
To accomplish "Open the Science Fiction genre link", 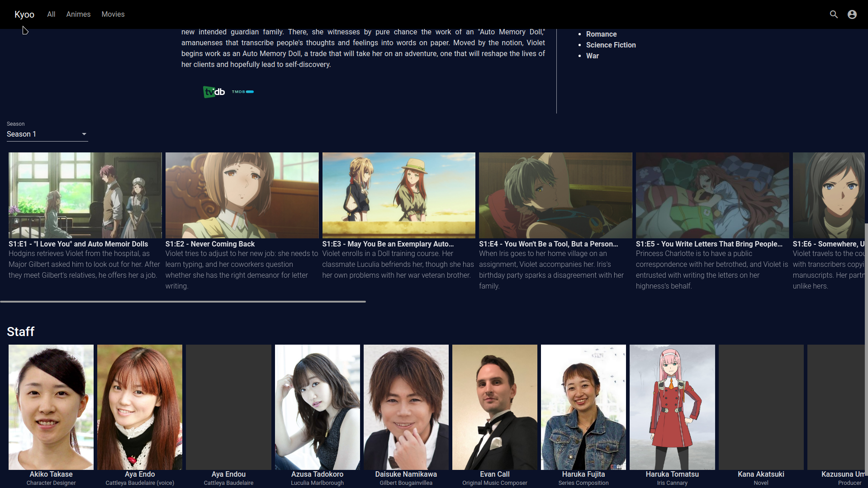I will [x=611, y=45].
